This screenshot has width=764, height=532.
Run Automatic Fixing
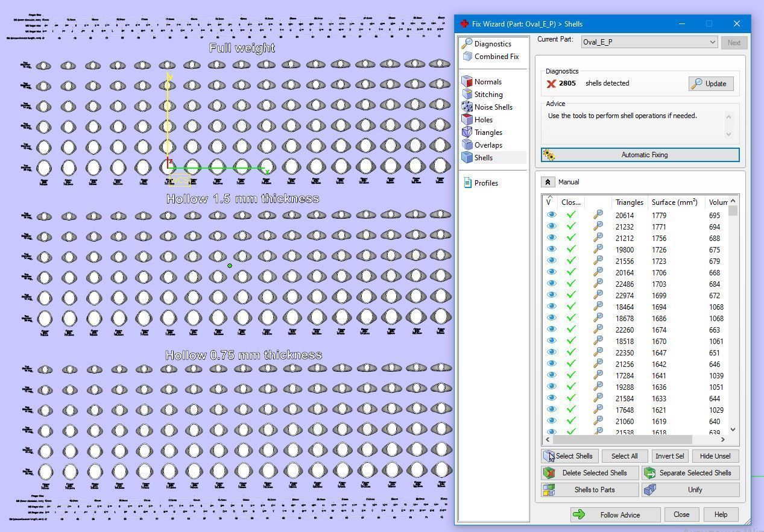pyautogui.click(x=640, y=155)
